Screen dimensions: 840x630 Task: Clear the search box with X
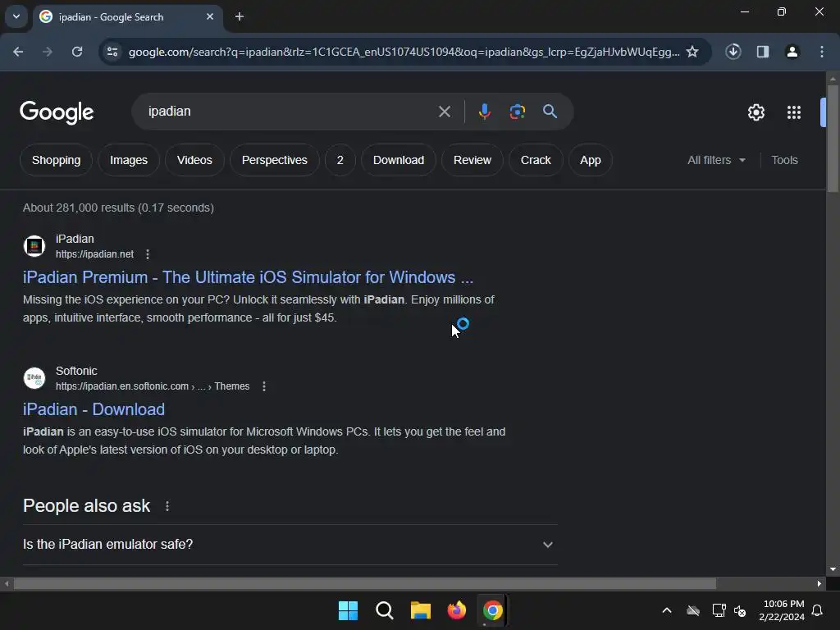click(444, 112)
